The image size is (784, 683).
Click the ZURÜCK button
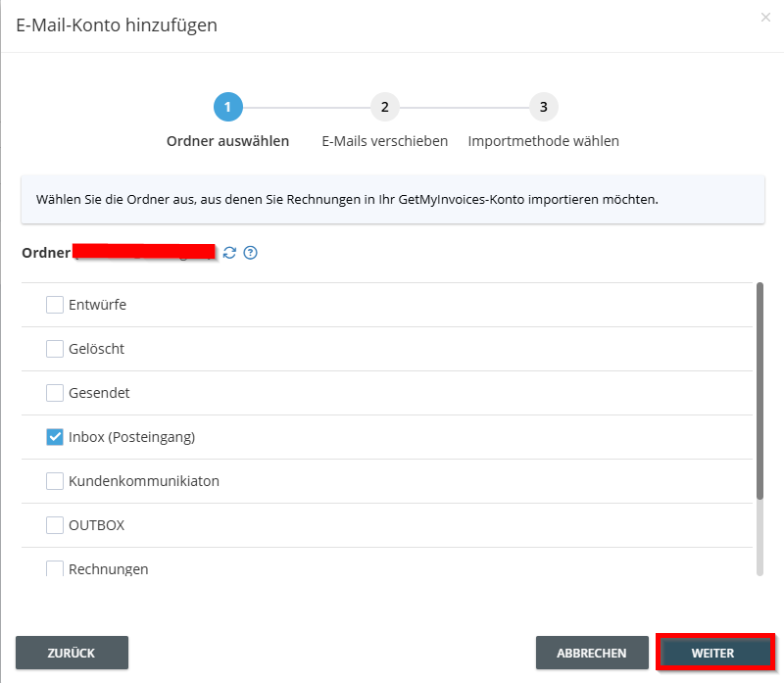(72, 653)
